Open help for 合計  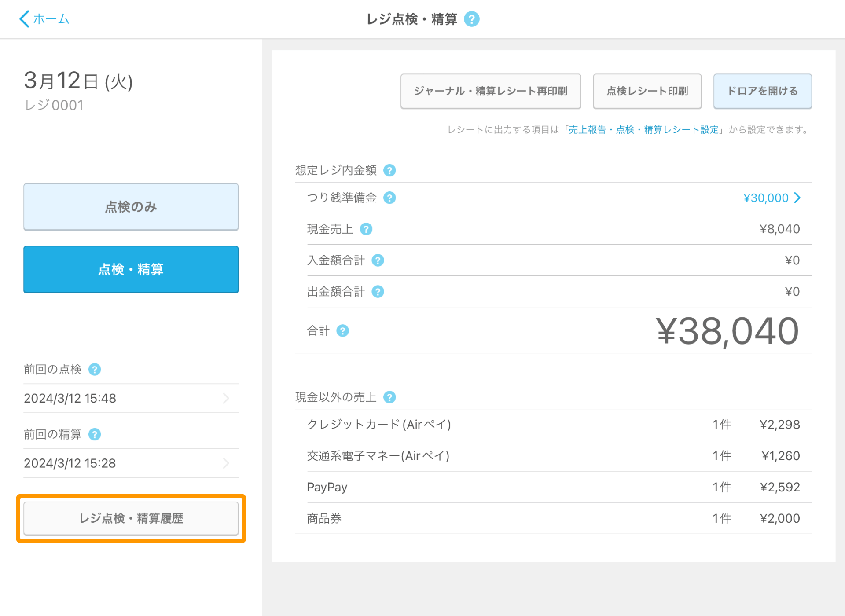(x=343, y=331)
